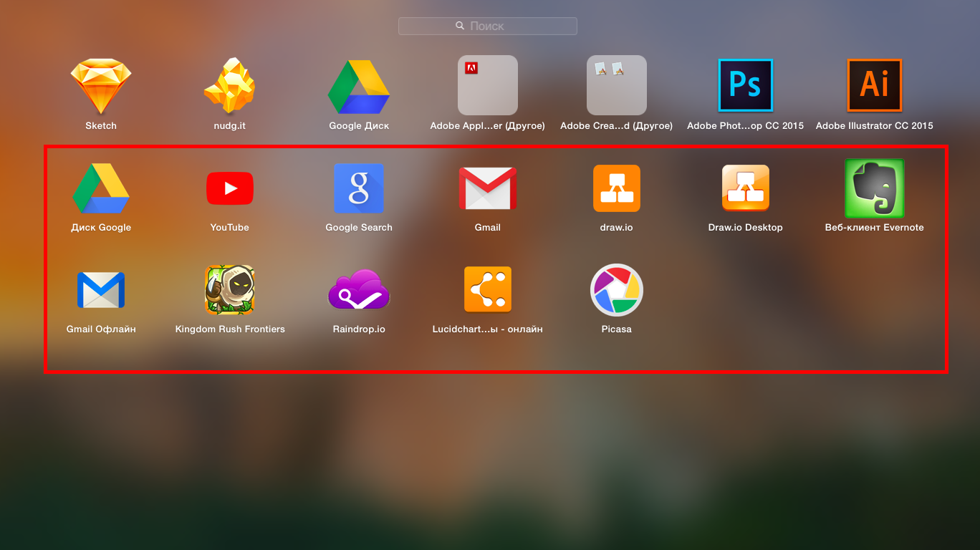Open the Picasa app
The height and width of the screenshot is (550, 980).
(617, 290)
